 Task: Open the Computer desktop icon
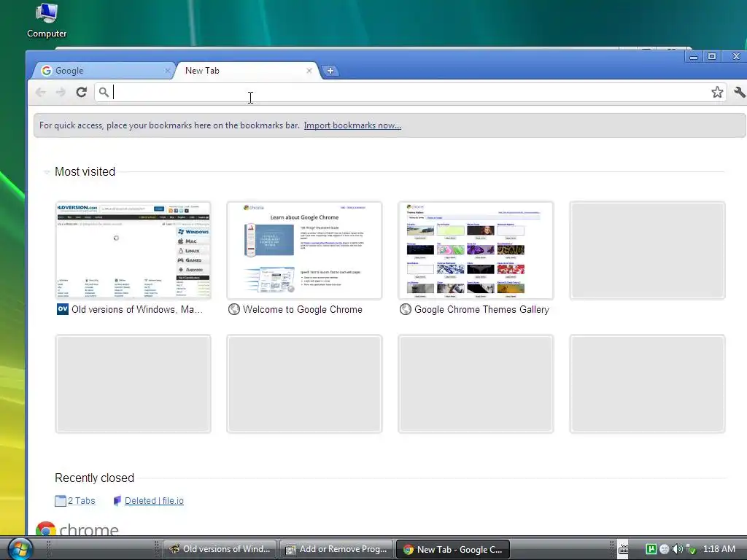pos(46,20)
